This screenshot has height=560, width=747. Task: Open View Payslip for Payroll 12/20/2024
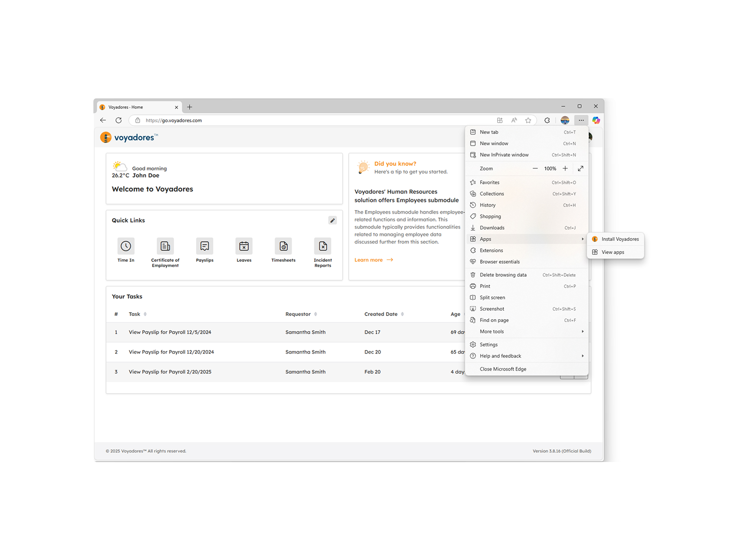[171, 352]
